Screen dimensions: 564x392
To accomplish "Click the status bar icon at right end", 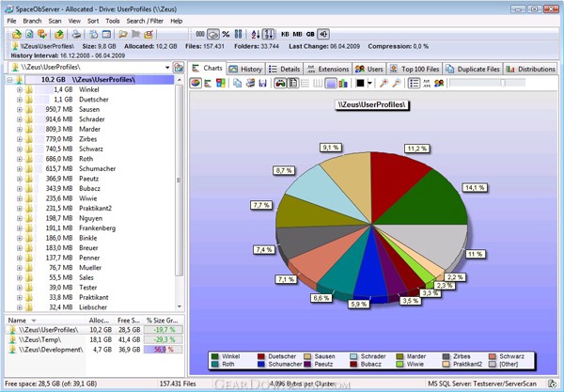I will (552, 384).
